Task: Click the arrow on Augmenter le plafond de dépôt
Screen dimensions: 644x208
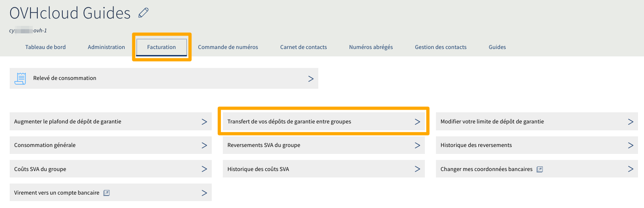Action: (x=204, y=122)
